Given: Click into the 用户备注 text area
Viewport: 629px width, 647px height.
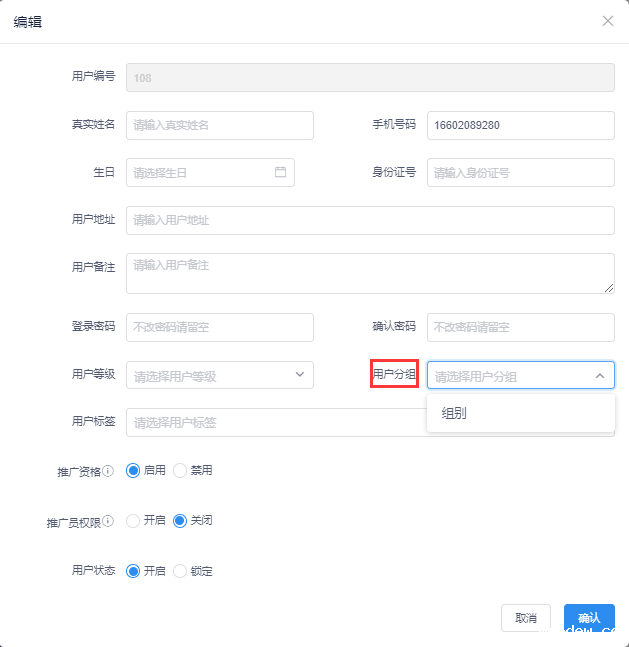Looking at the screenshot, I should coord(370,273).
